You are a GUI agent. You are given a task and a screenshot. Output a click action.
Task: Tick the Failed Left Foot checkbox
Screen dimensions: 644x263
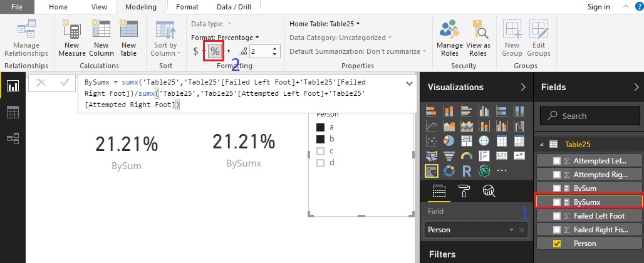(x=556, y=216)
